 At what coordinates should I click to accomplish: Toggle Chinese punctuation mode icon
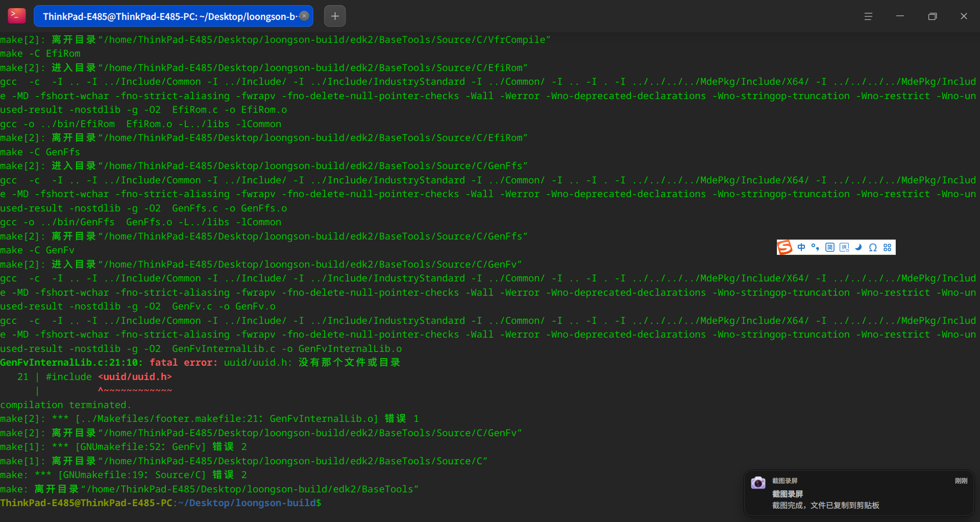pyautogui.click(x=815, y=247)
